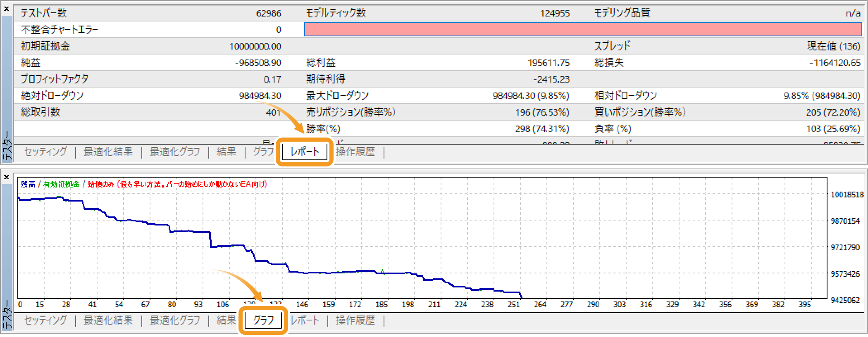Screen dimensions: 868x337
Task: Open 操作履歴 tab in upper panel
Action: click(355, 152)
